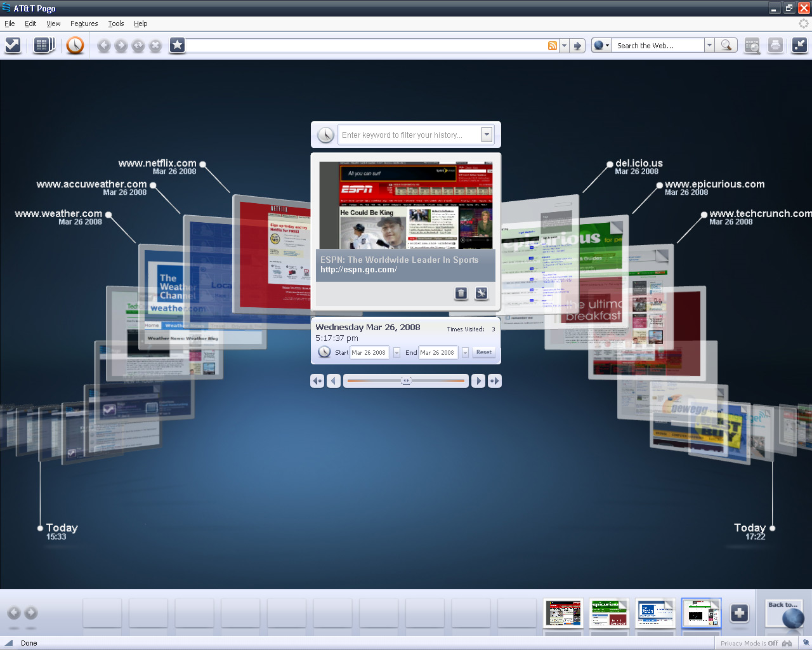Open the wrench settings icon on ESPN card

(481, 293)
